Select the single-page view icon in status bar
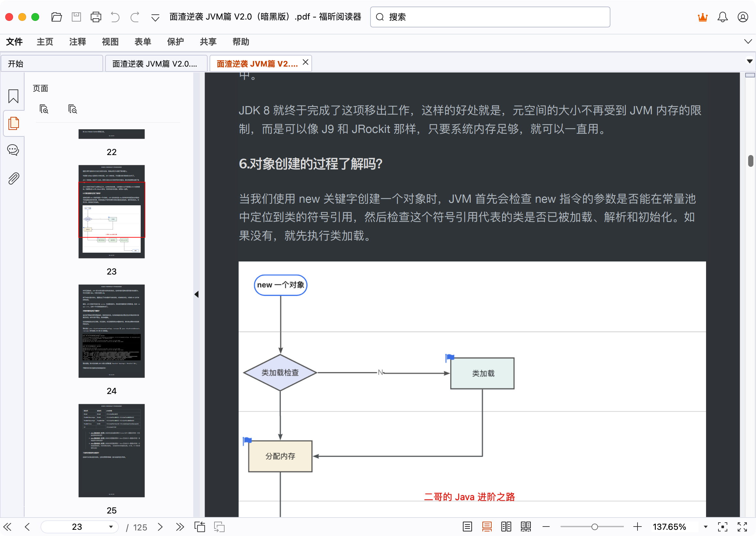Image resolution: width=756 pixels, height=536 pixels. [467, 527]
